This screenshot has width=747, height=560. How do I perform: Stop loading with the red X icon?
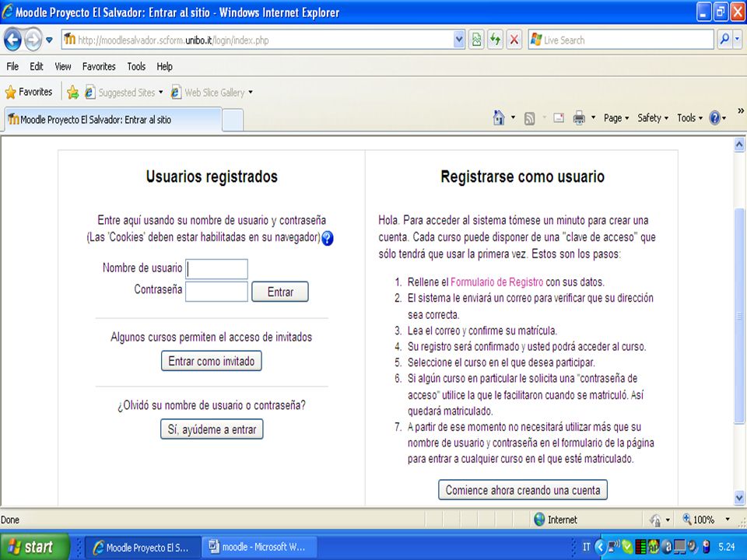click(x=514, y=40)
